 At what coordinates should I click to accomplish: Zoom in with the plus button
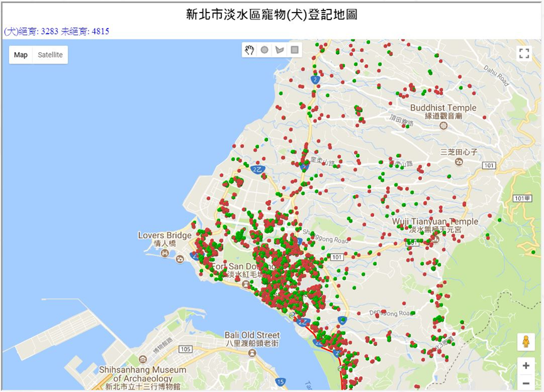(x=526, y=366)
